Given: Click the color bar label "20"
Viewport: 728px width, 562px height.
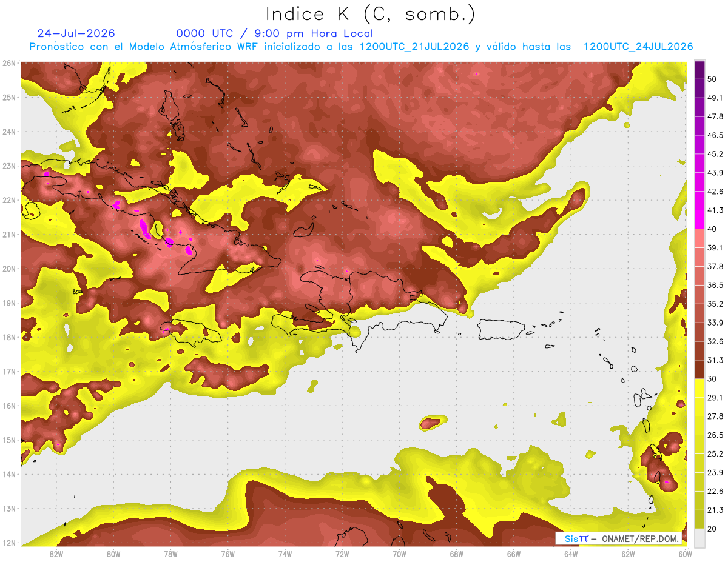Looking at the screenshot, I should pyautogui.click(x=712, y=529).
